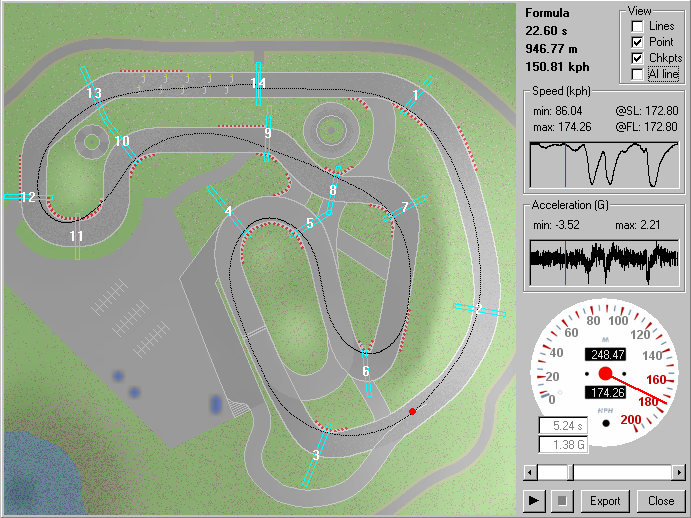The height and width of the screenshot is (518, 691).
Task: Select checkpoint 12 on the track
Action: click(28, 197)
